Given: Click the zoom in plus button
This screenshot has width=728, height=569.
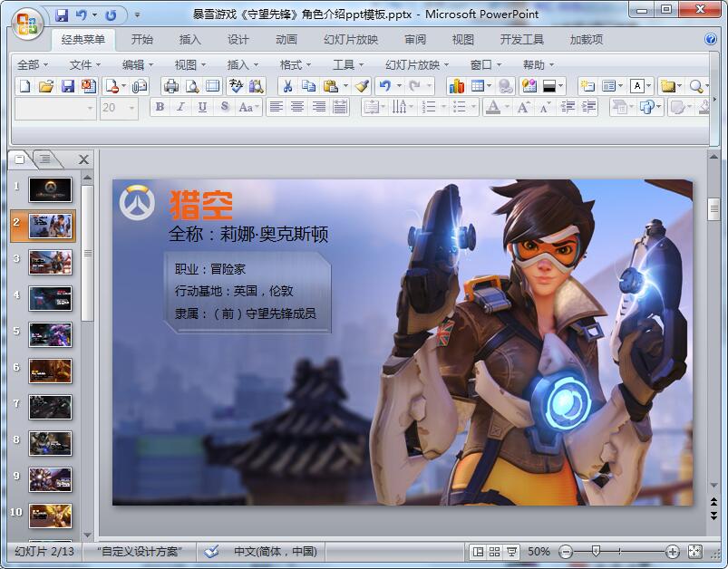Looking at the screenshot, I should tap(672, 552).
